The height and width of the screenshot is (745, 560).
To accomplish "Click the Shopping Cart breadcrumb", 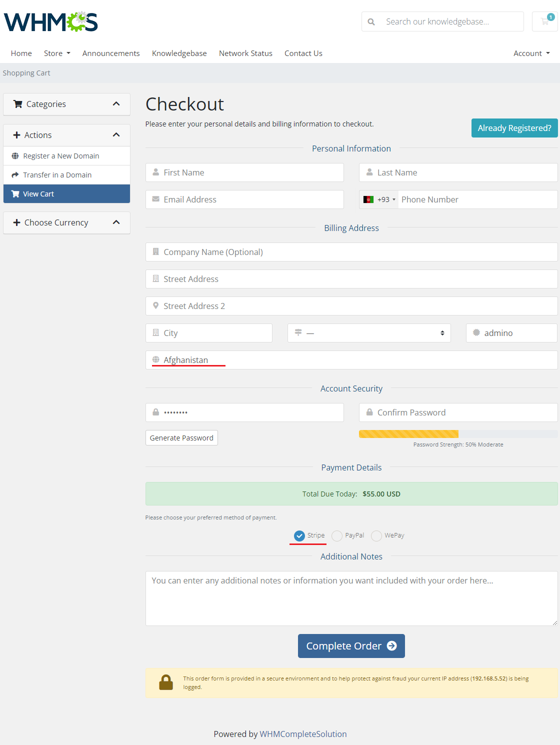I will point(26,73).
